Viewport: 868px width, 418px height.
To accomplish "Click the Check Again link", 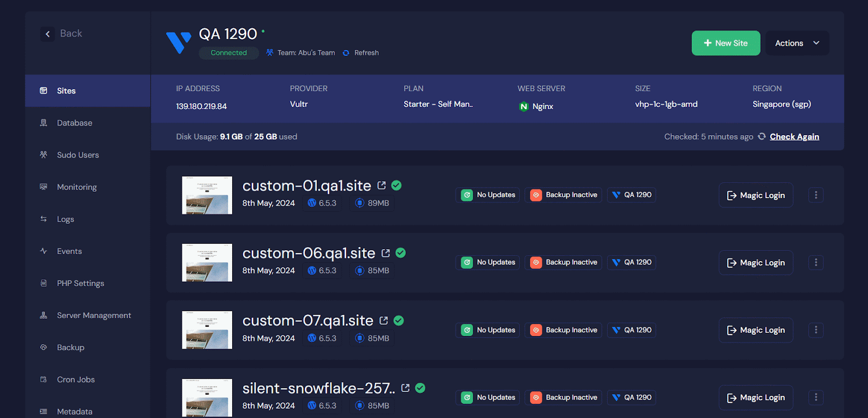I will tap(794, 137).
